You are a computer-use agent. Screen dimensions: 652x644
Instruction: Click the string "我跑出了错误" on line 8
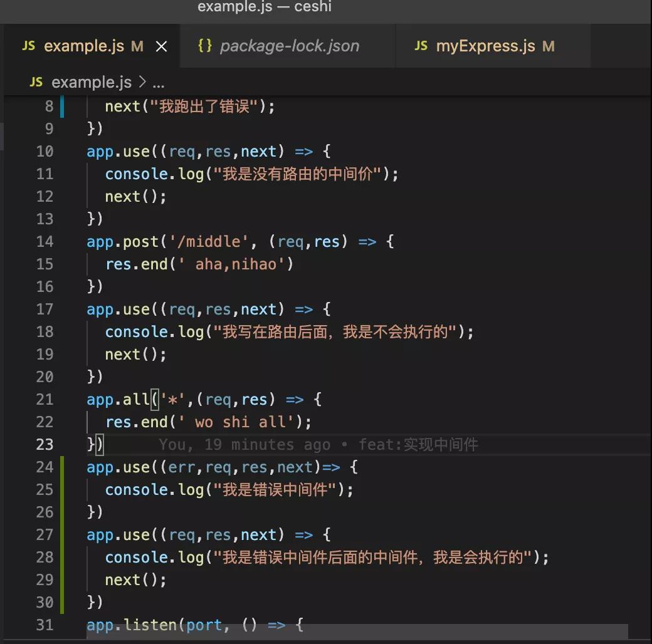tap(204, 106)
